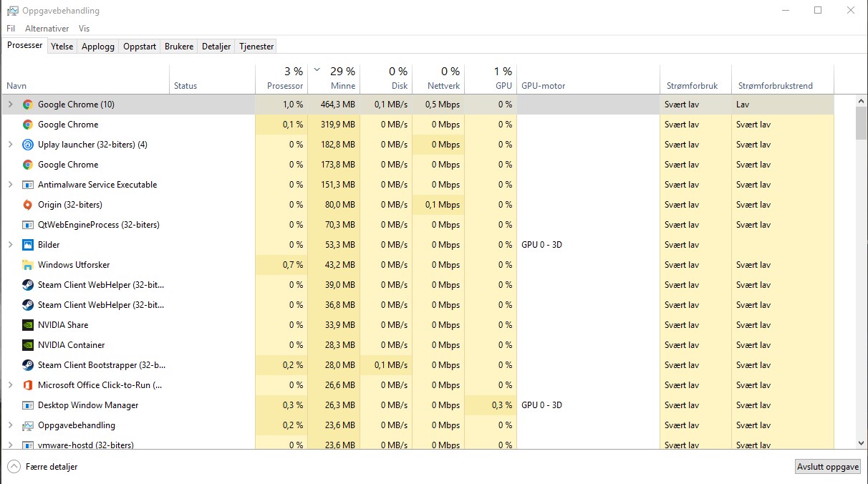Viewport: 868px width, 484px height.
Task: Open the Vis menu
Action: [85, 29]
